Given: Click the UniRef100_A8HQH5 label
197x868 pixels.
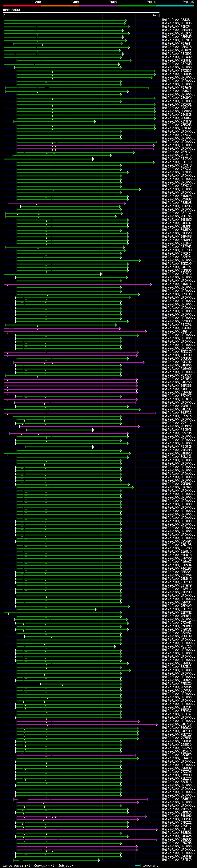Looking at the screenshot, I should tap(177, 61).
